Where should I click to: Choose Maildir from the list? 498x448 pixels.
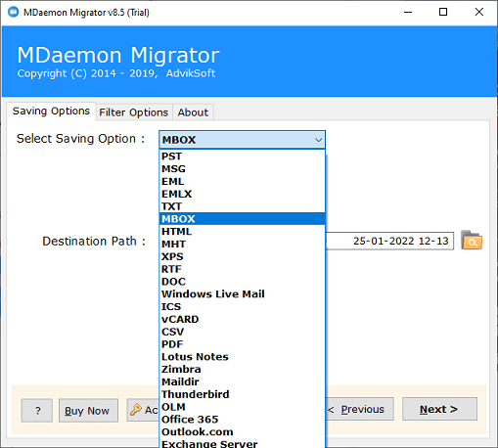click(x=242, y=381)
